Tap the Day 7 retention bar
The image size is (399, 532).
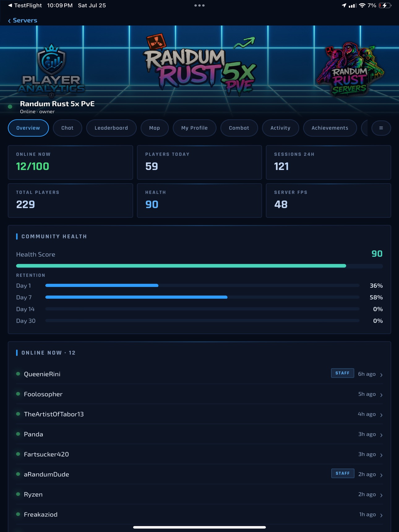[x=202, y=297]
